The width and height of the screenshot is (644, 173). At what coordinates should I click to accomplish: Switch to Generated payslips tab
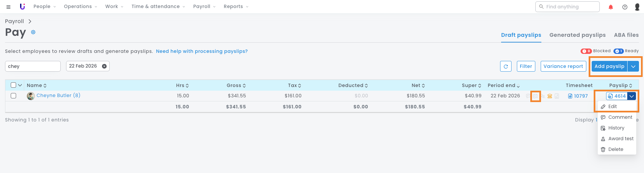click(577, 35)
